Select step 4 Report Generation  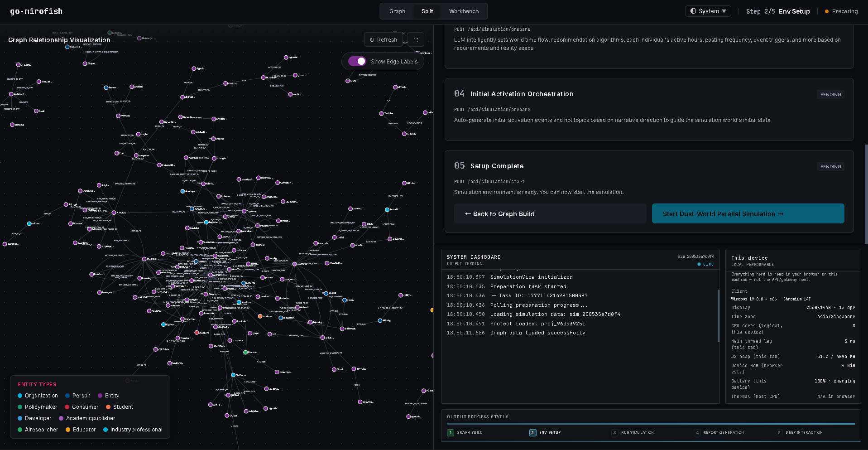coord(719,432)
